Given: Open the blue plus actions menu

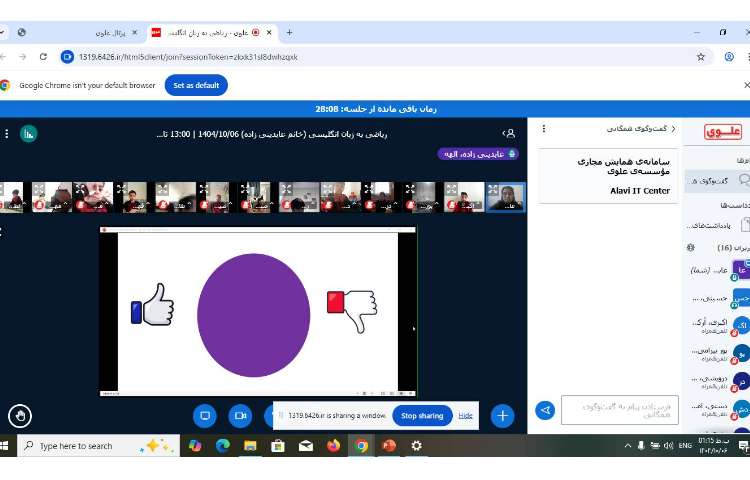Looking at the screenshot, I should click(x=502, y=415).
